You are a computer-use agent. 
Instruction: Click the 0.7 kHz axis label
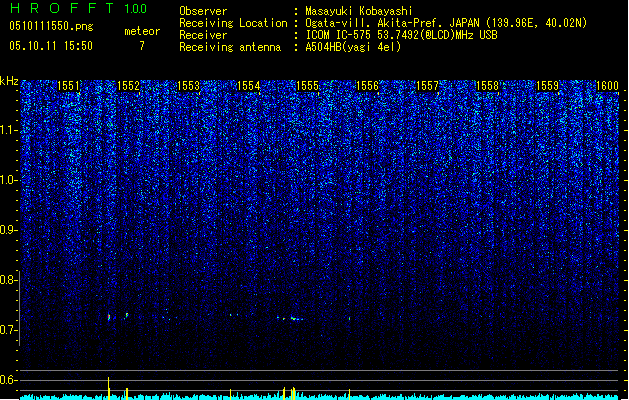coord(8,330)
